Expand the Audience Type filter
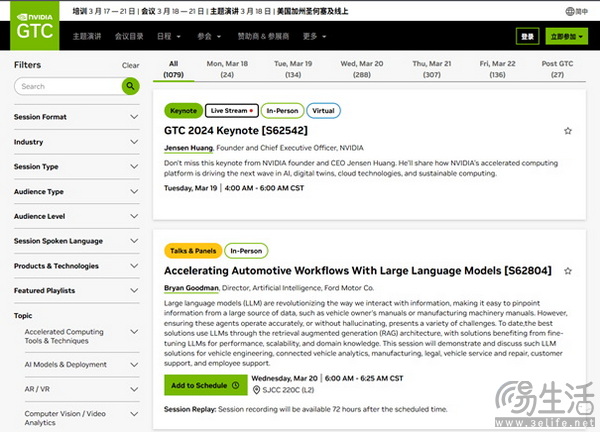The height and width of the screenshot is (432, 600). click(x=77, y=191)
